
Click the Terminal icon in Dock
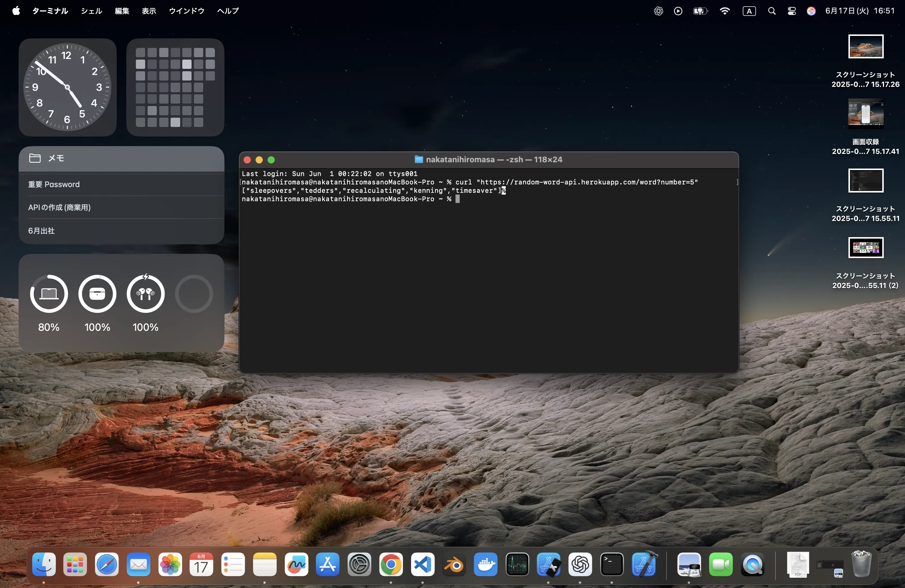[x=611, y=564]
